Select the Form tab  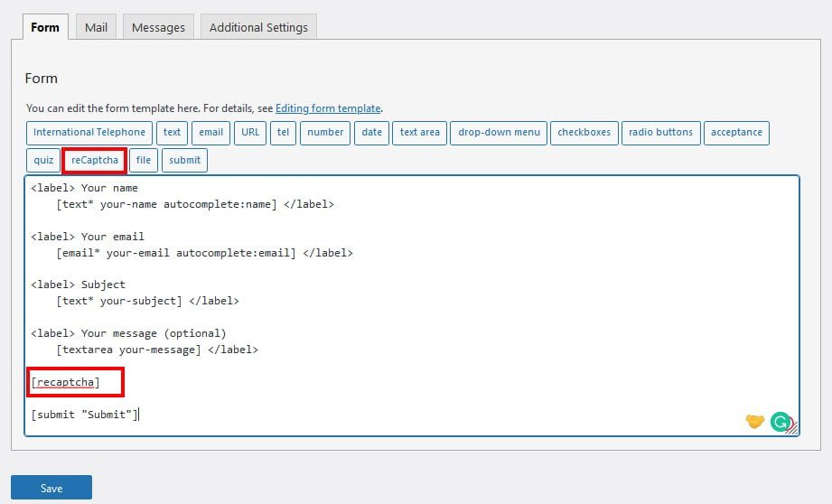[45, 27]
